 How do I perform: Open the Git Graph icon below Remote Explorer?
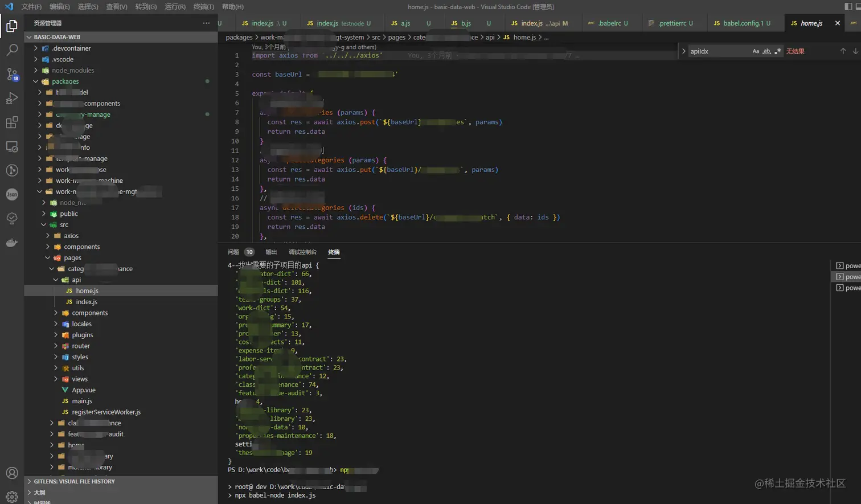11,170
